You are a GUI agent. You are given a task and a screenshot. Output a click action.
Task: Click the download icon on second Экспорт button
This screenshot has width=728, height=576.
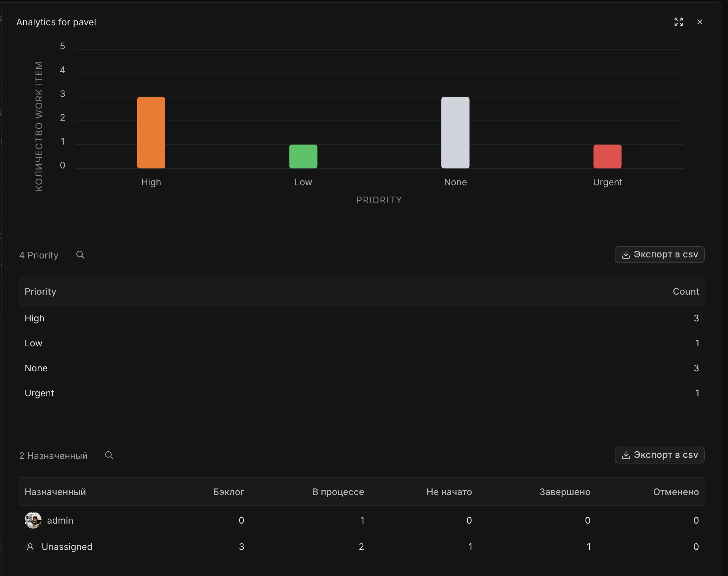coord(626,455)
